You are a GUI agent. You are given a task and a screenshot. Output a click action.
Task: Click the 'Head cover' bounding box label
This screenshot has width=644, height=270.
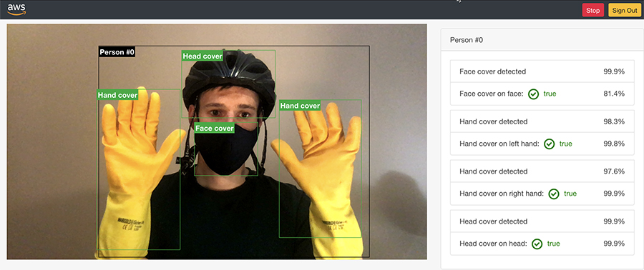click(203, 56)
